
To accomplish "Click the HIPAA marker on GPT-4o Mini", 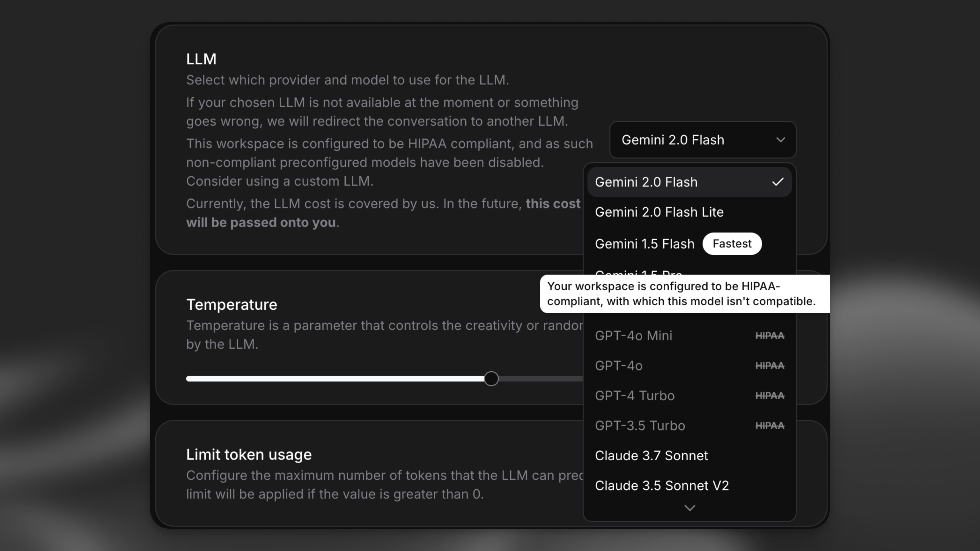I will click(769, 335).
